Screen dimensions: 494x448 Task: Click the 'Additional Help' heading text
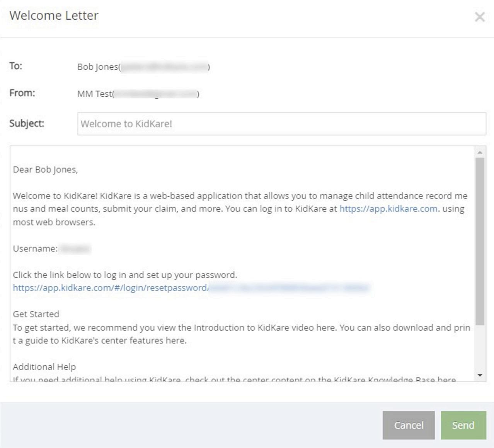pyautogui.click(x=44, y=367)
